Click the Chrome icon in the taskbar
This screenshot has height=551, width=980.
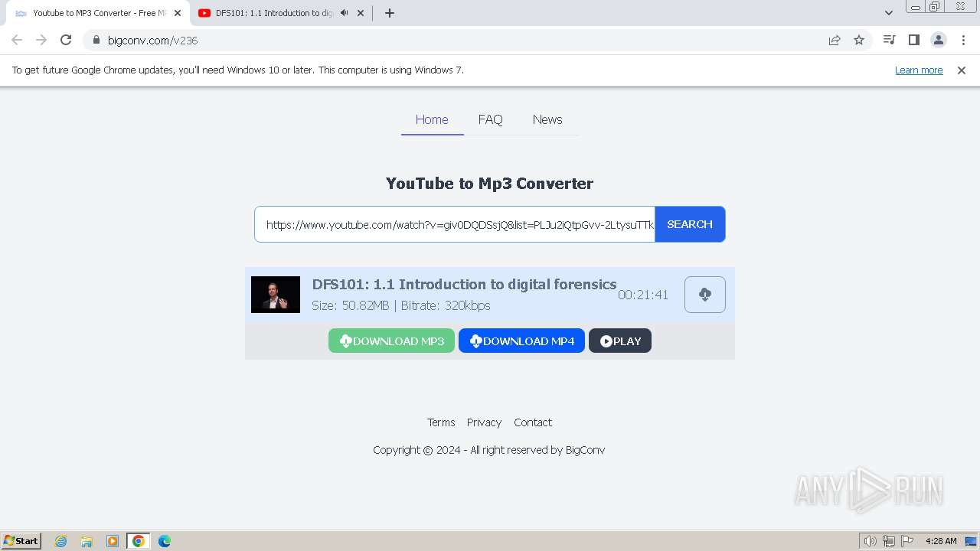(x=138, y=541)
